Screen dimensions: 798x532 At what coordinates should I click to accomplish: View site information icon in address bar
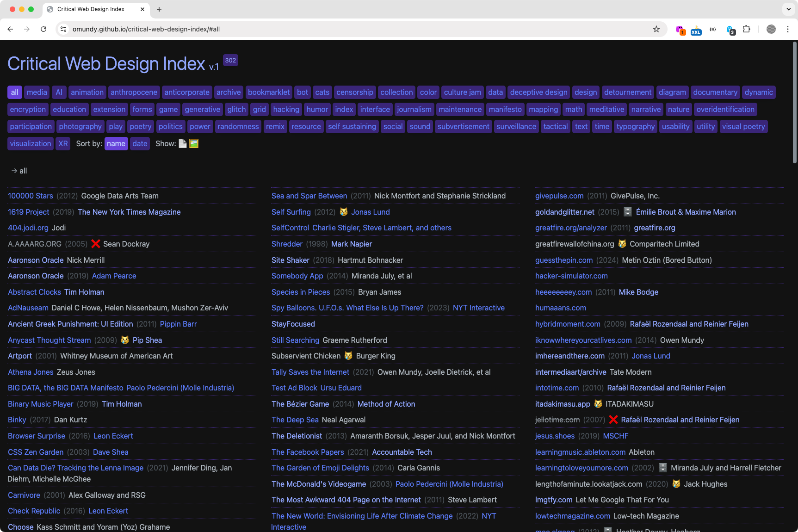[x=63, y=29]
